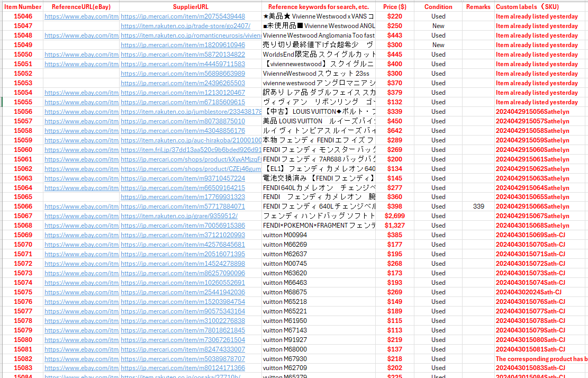Image resolution: width=588 pixels, height=378 pixels.
Task: Select SKU cell 20240430152024Sath-CJ in row 15075
Action: [541, 292]
